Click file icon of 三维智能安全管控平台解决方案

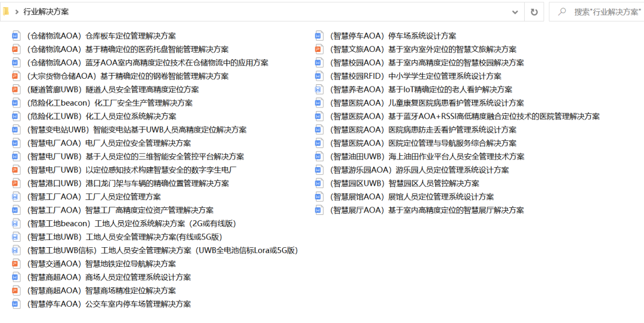(x=16, y=157)
